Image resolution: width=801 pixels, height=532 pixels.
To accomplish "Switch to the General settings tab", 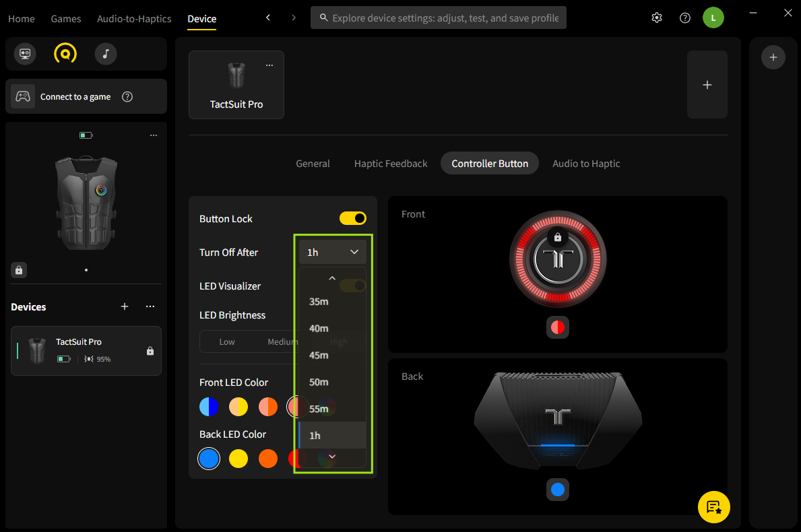I will (x=313, y=164).
